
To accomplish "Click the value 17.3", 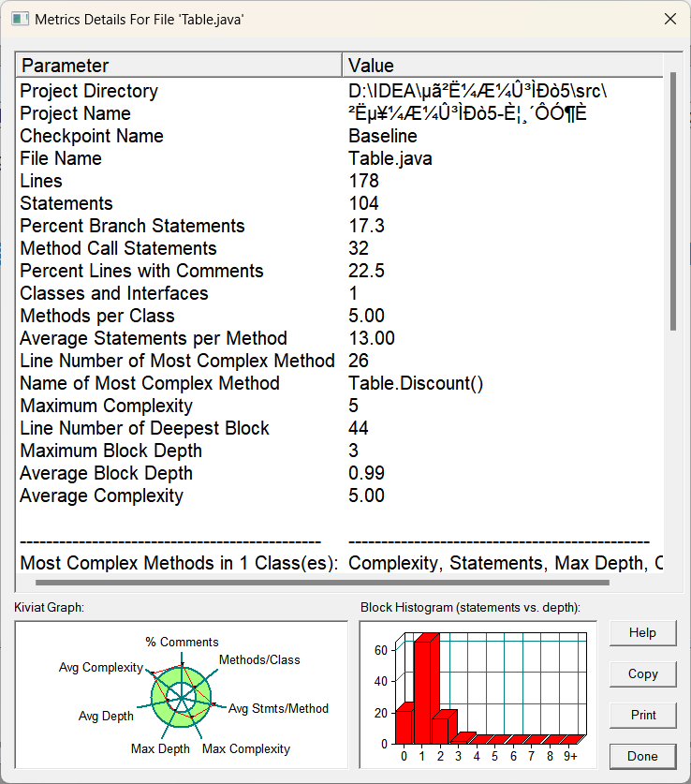I will [x=367, y=226].
